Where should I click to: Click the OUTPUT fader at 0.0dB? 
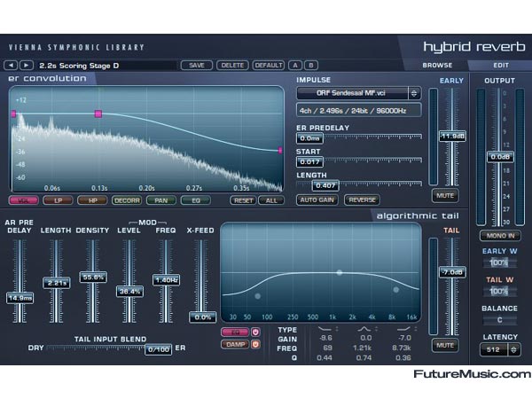tap(500, 157)
